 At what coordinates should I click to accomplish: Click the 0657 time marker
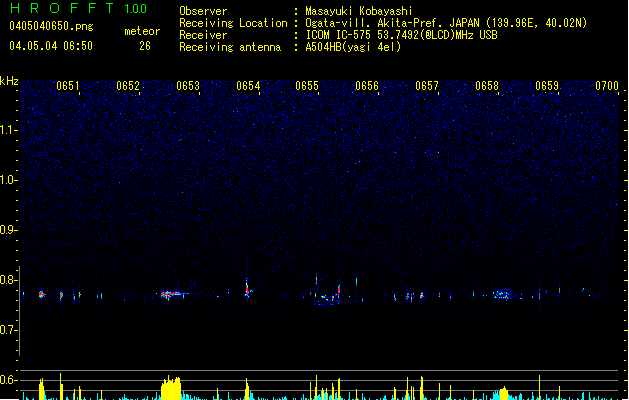(x=427, y=86)
